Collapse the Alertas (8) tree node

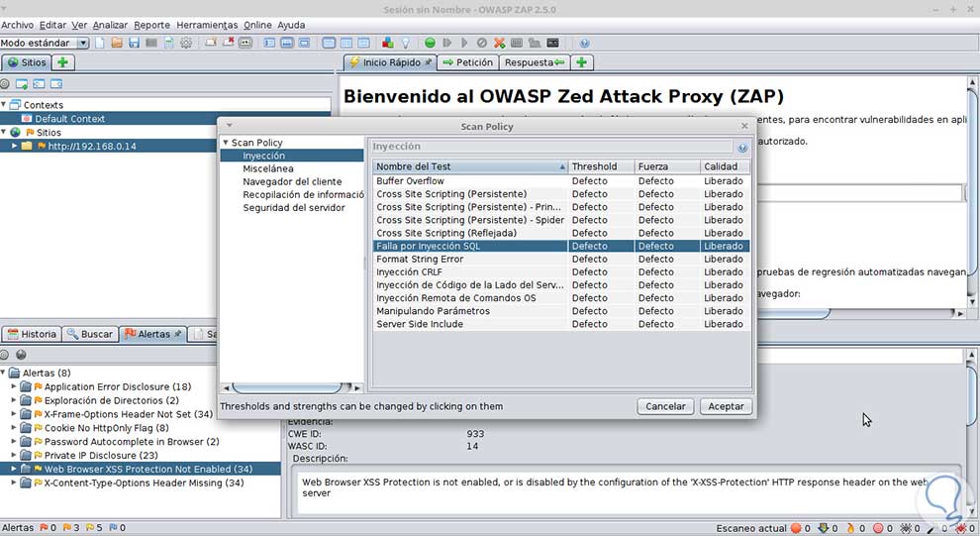(x=3, y=373)
